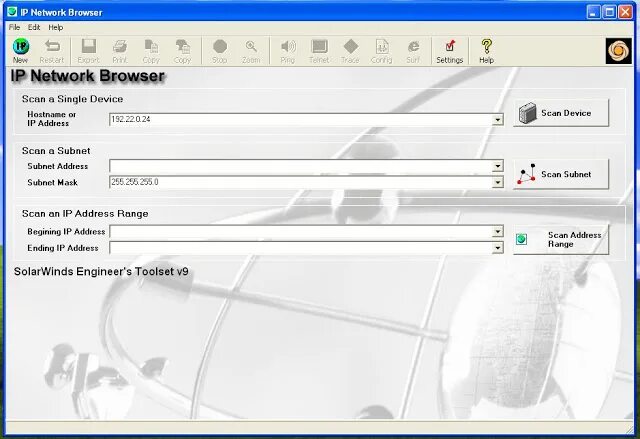Image resolution: width=640 pixels, height=439 pixels.
Task: Click the New toolbar icon
Action: click(20, 51)
